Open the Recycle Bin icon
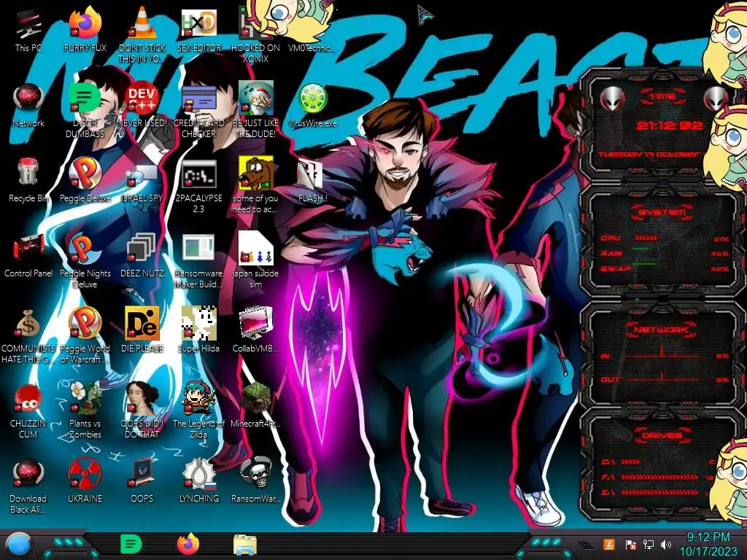 (x=28, y=176)
